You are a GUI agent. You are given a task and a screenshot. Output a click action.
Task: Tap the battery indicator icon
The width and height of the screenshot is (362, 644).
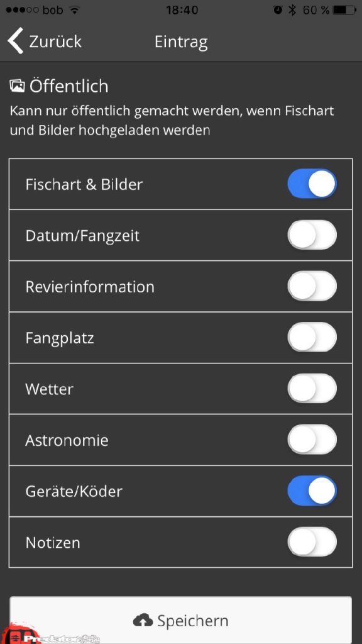[343, 9]
